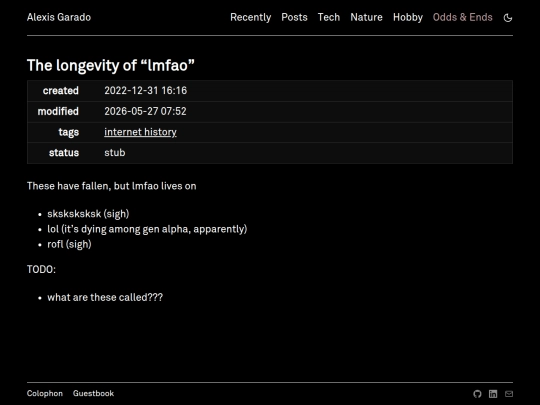Select the modified date 2026-05-27 07:52
The height and width of the screenshot is (405, 540).
click(x=145, y=111)
